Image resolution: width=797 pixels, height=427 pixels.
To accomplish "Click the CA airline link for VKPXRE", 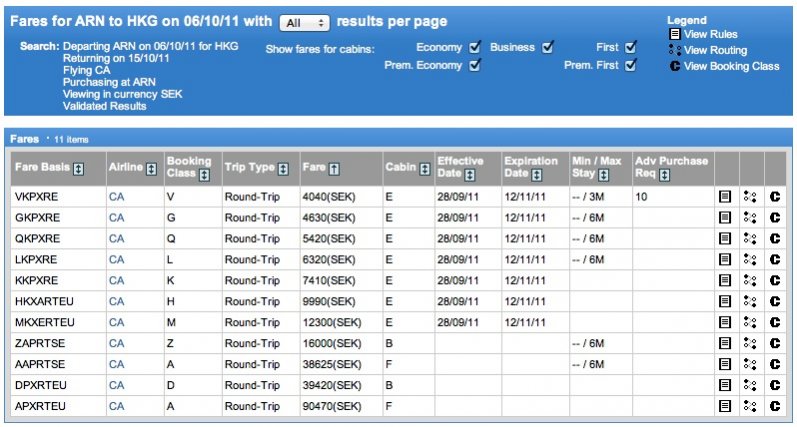I will [x=116, y=197].
